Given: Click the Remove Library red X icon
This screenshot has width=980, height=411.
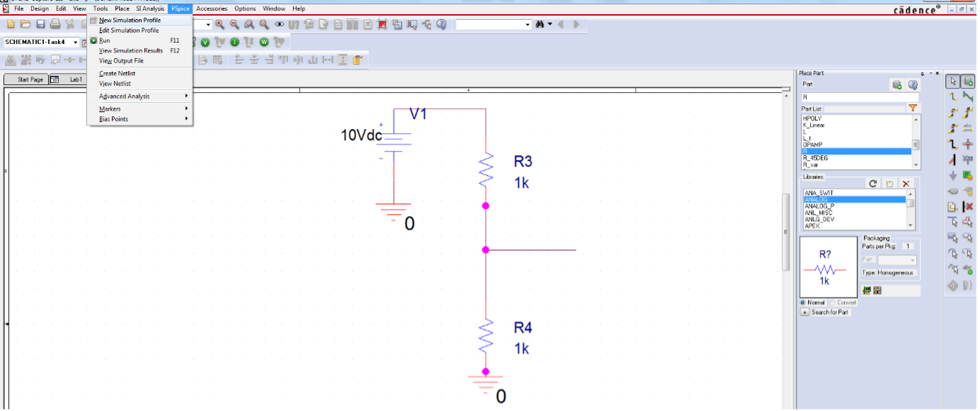Looking at the screenshot, I should pos(906,184).
